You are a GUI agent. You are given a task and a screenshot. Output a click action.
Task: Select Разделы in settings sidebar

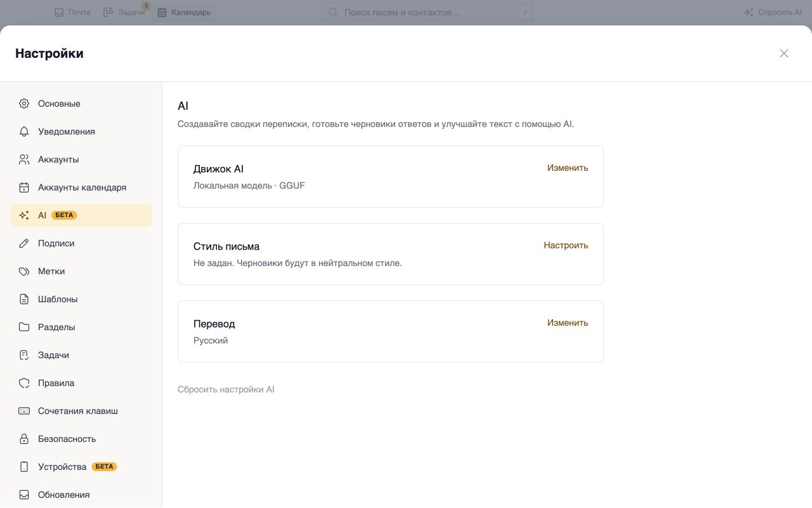coord(81,327)
